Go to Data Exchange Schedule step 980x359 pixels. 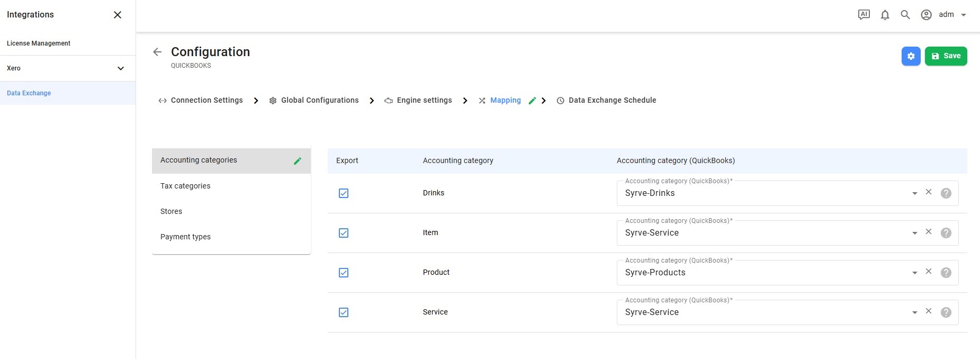point(612,100)
